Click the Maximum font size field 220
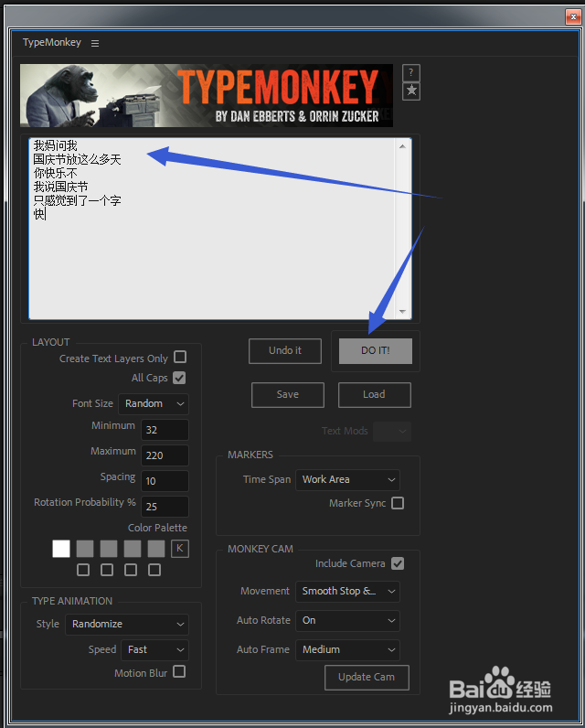 [x=165, y=455]
